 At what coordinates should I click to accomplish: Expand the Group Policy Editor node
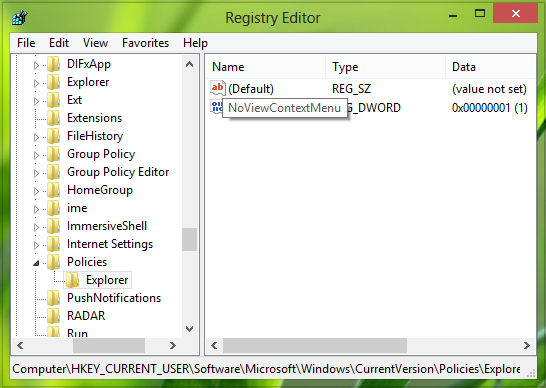click(x=36, y=173)
